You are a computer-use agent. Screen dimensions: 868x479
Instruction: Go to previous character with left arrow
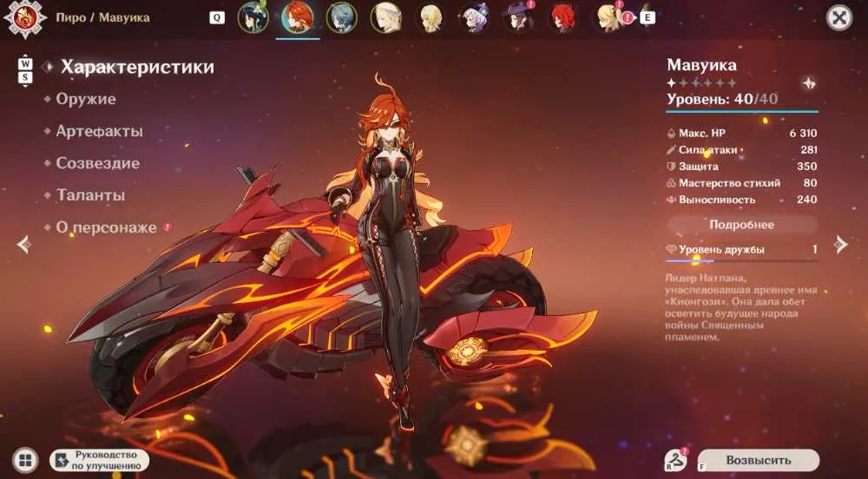pyautogui.click(x=23, y=244)
